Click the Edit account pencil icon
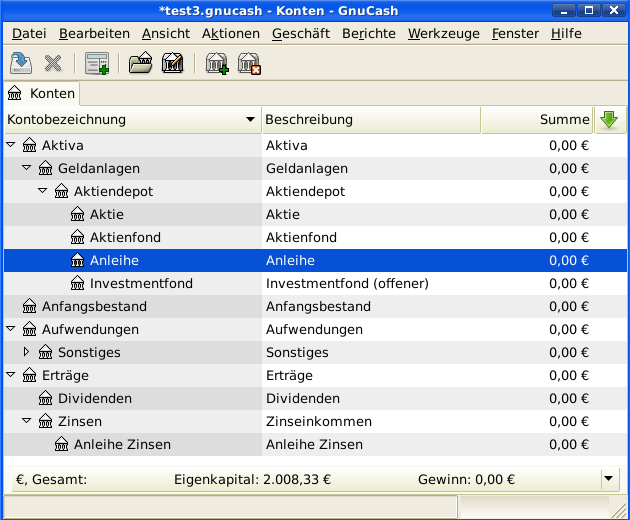 pyautogui.click(x=172, y=64)
